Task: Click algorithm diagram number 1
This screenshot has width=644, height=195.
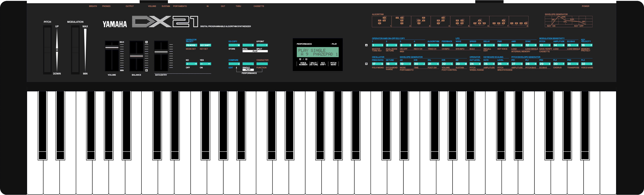Action: [x=382, y=21]
